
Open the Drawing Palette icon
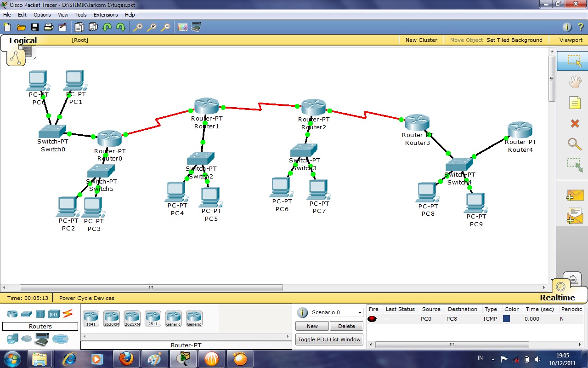182,27
